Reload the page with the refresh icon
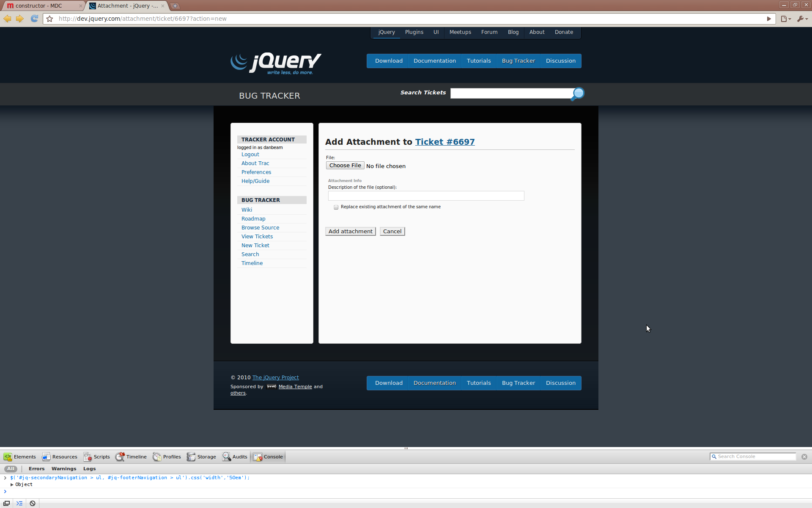 coord(34,19)
